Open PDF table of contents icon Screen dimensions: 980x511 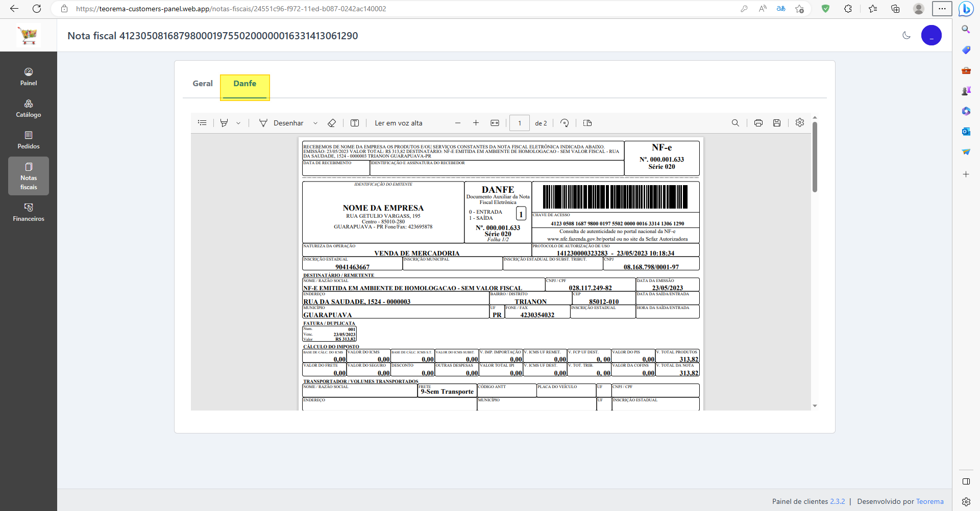[202, 123]
